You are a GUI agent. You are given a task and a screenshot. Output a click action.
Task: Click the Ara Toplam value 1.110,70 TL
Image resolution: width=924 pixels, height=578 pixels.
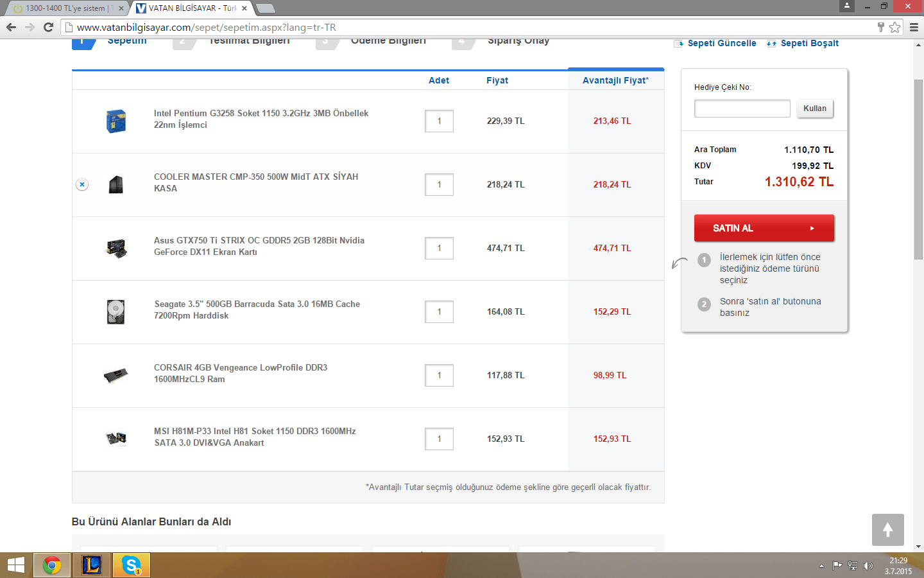(809, 150)
